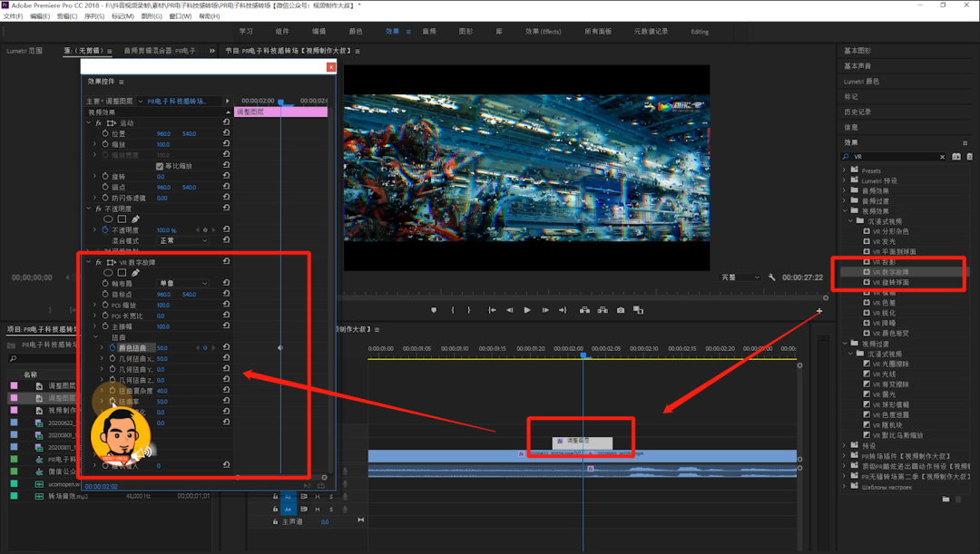Switch to the 音频 workspace tab
Image resolution: width=980 pixels, height=554 pixels.
pos(428,31)
